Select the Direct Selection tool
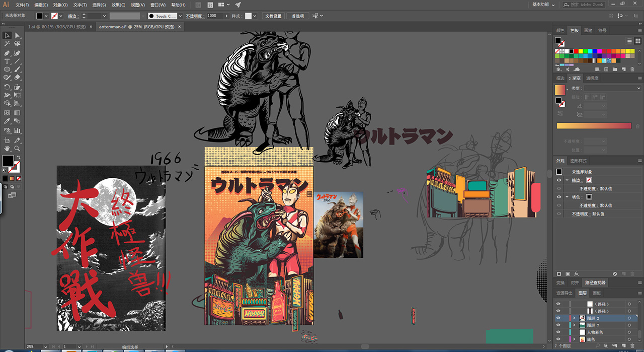The width and height of the screenshot is (644, 352). (x=17, y=35)
